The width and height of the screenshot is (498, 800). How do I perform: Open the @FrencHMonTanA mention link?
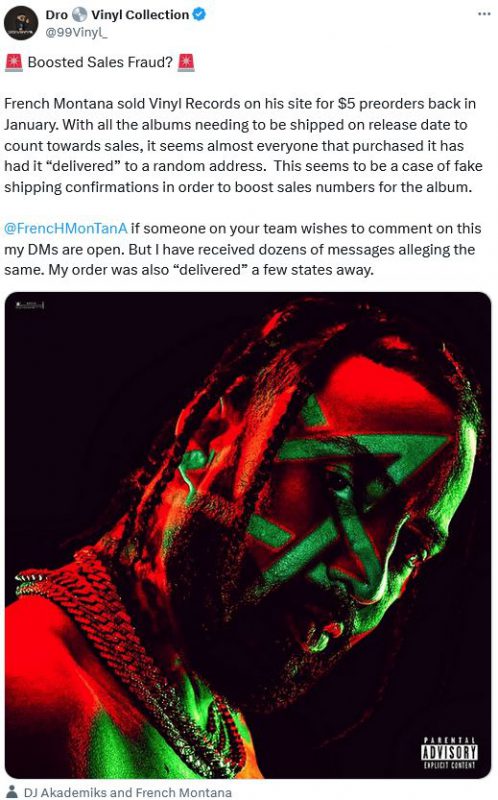pyautogui.click(x=65, y=228)
